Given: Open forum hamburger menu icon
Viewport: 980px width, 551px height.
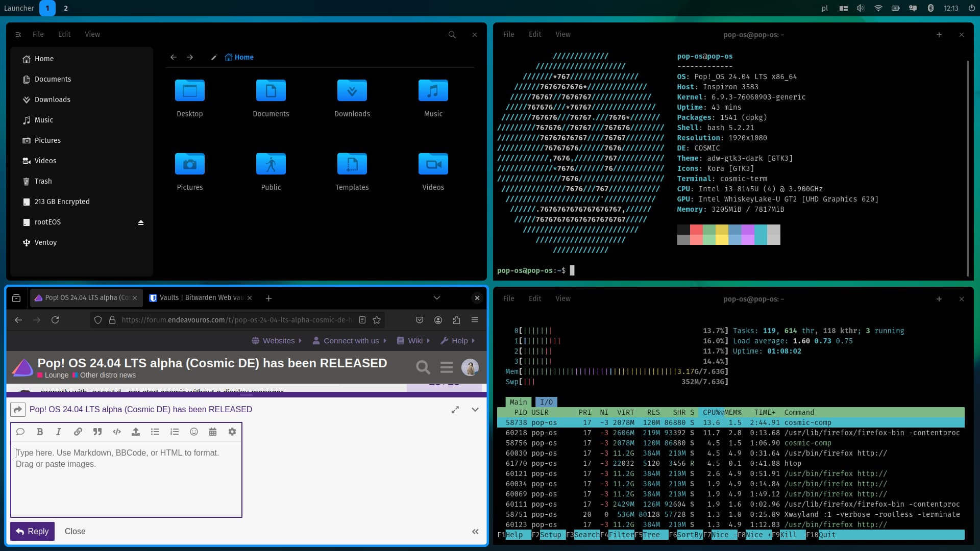Looking at the screenshot, I should [447, 367].
